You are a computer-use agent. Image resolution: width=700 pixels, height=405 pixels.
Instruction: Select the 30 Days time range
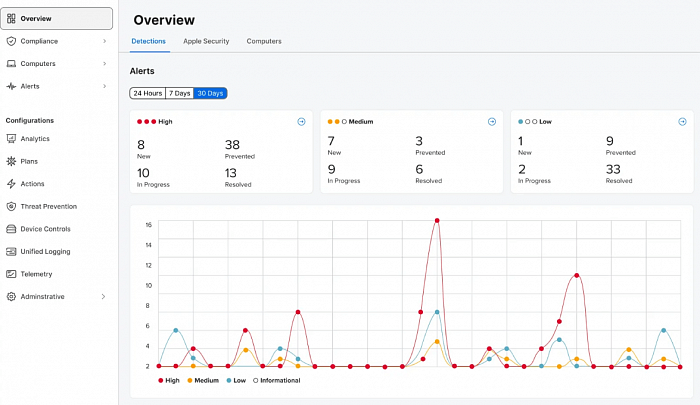(210, 93)
